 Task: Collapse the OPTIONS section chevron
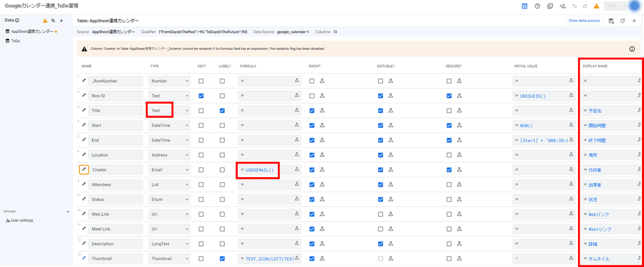[68, 212]
